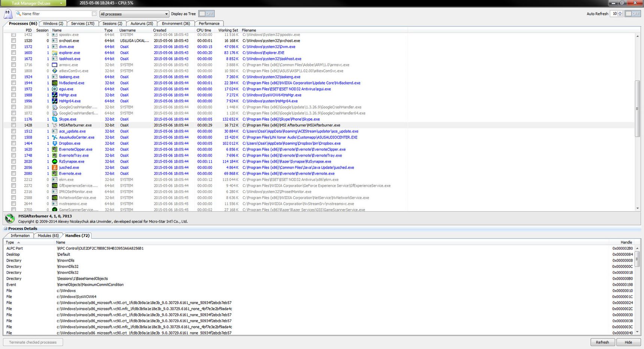Click the large MSIAfterburner icon in details header
Screen dimensions: 644x349
click(10, 218)
